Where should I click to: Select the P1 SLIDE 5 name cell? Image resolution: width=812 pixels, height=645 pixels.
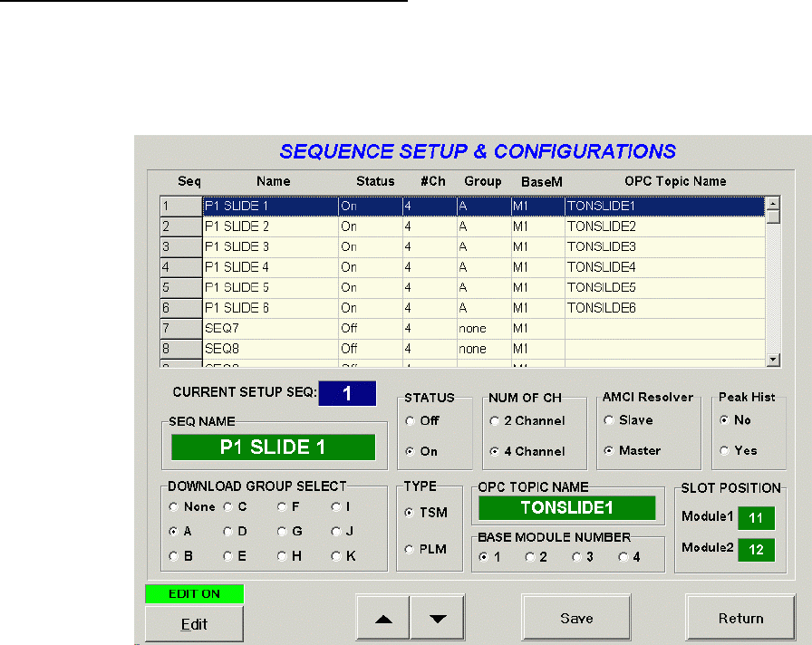[x=270, y=288]
